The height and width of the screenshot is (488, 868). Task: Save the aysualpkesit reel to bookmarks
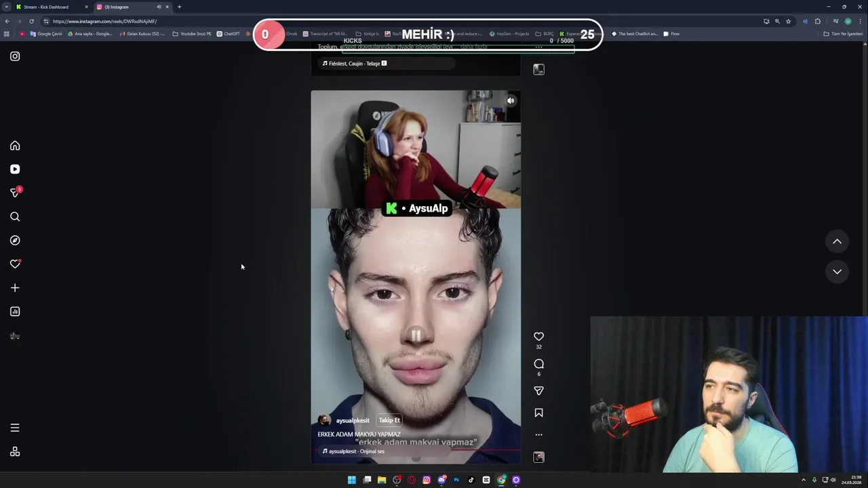tap(538, 413)
